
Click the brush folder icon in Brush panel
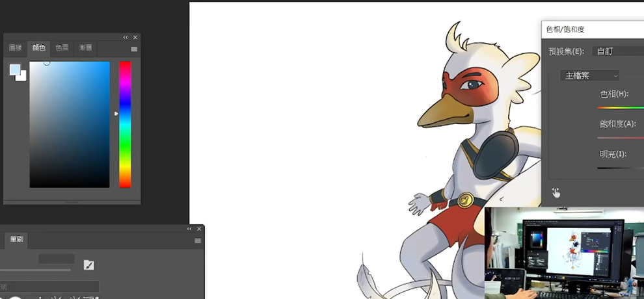(x=88, y=265)
